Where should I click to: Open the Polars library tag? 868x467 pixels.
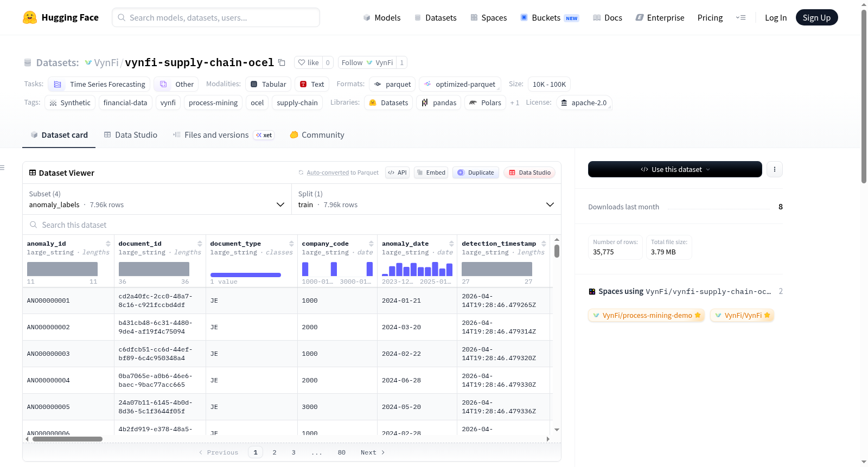click(485, 103)
